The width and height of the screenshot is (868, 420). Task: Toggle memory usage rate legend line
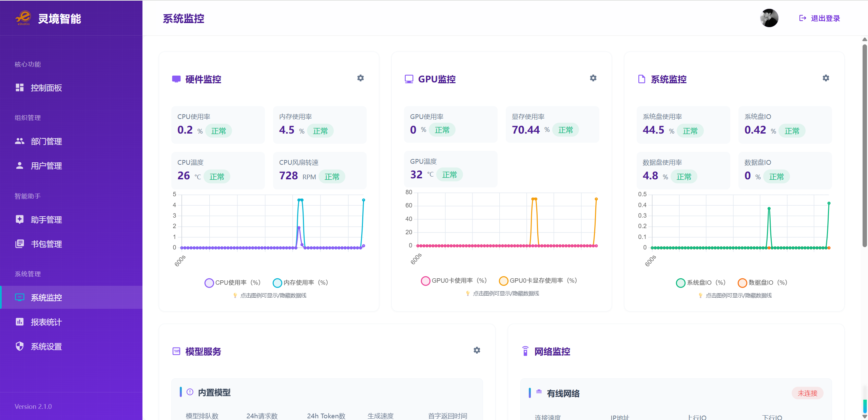301,283
